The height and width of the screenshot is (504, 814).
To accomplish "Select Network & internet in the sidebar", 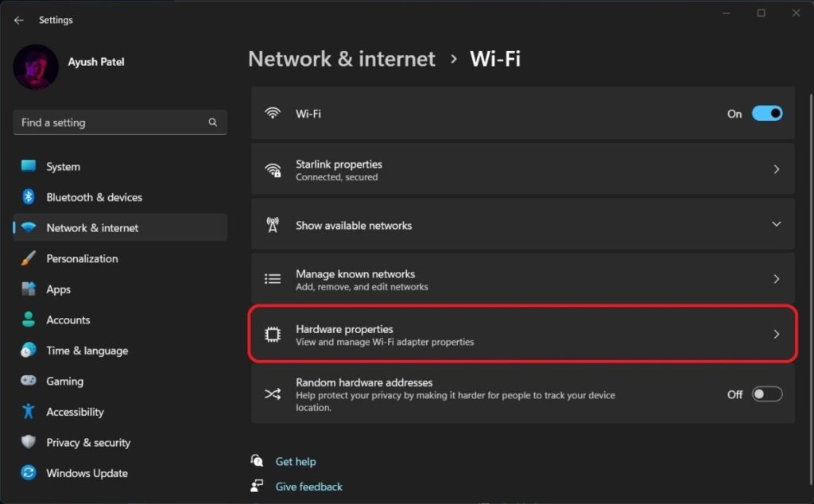I will click(x=91, y=227).
